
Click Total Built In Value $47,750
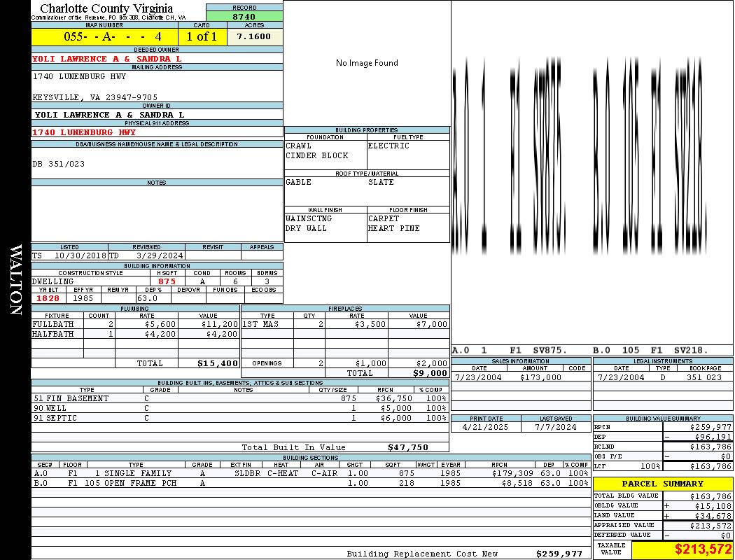pos(408,447)
